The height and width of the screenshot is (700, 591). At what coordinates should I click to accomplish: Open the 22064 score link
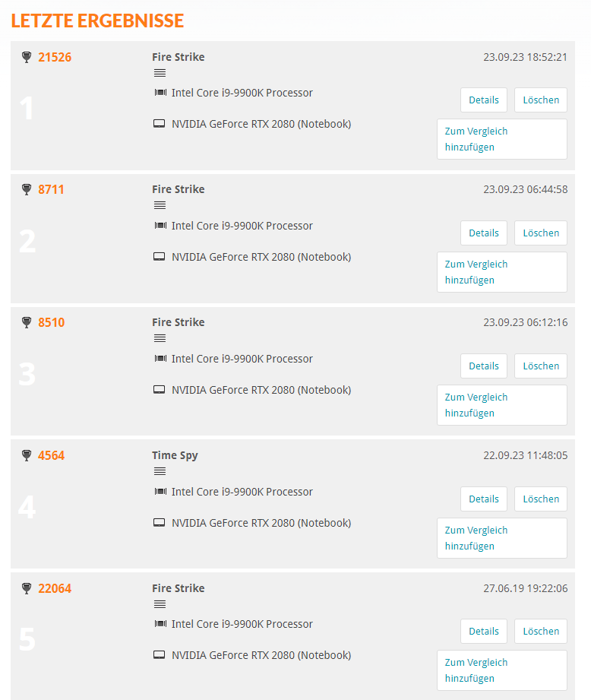coord(55,588)
